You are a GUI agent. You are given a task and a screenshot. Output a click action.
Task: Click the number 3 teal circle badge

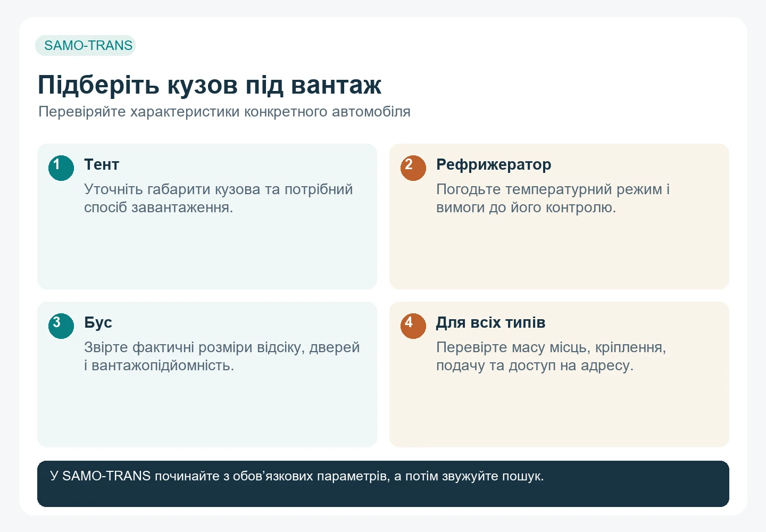pos(61,326)
